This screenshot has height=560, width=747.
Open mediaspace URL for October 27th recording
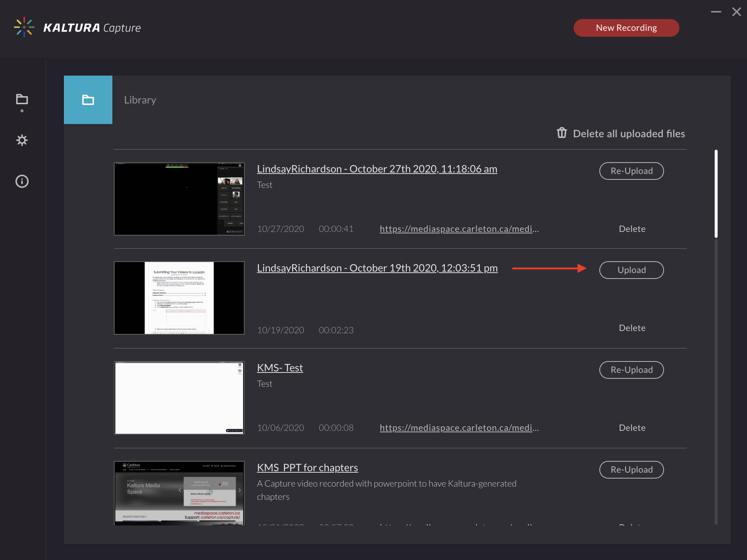pyautogui.click(x=459, y=229)
